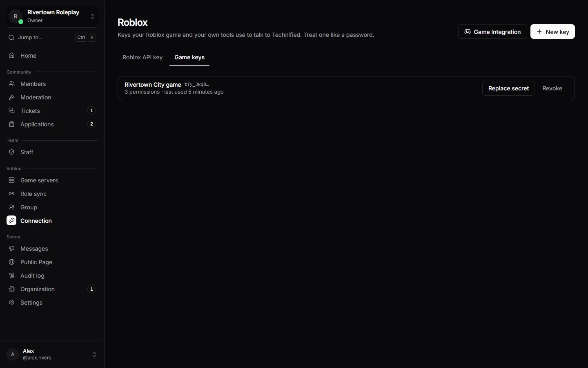Click the Connection key icon
Screen dimensions: 588x368
click(11, 221)
